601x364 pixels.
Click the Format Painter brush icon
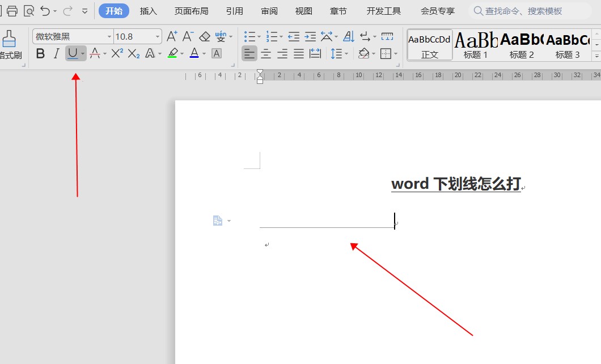click(x=9, y=40)
